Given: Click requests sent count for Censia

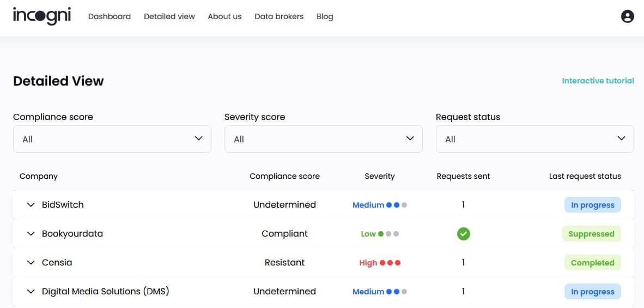Looking at the screenshot, I should 463,262.
